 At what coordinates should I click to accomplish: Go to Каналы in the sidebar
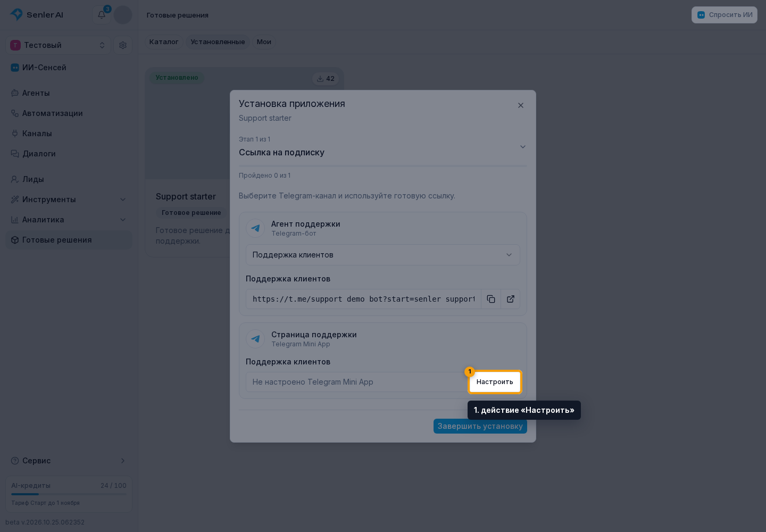pyautogui.click(x=69, y=134)
